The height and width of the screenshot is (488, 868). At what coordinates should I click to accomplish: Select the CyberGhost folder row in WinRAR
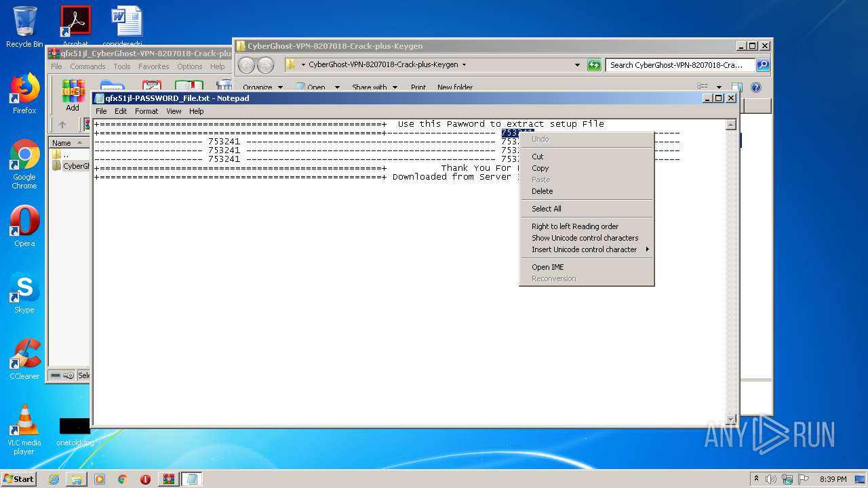point(71,166)
